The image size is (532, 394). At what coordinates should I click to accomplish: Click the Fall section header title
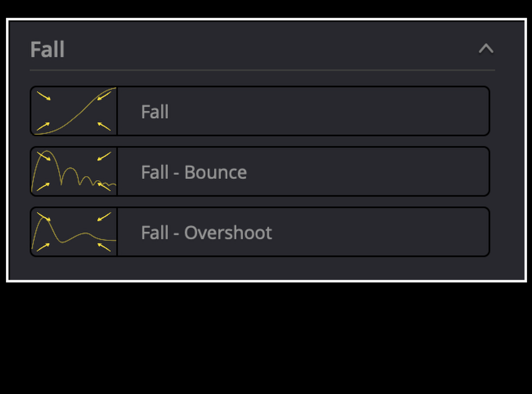pyautogui.click(x=47, y=50)
